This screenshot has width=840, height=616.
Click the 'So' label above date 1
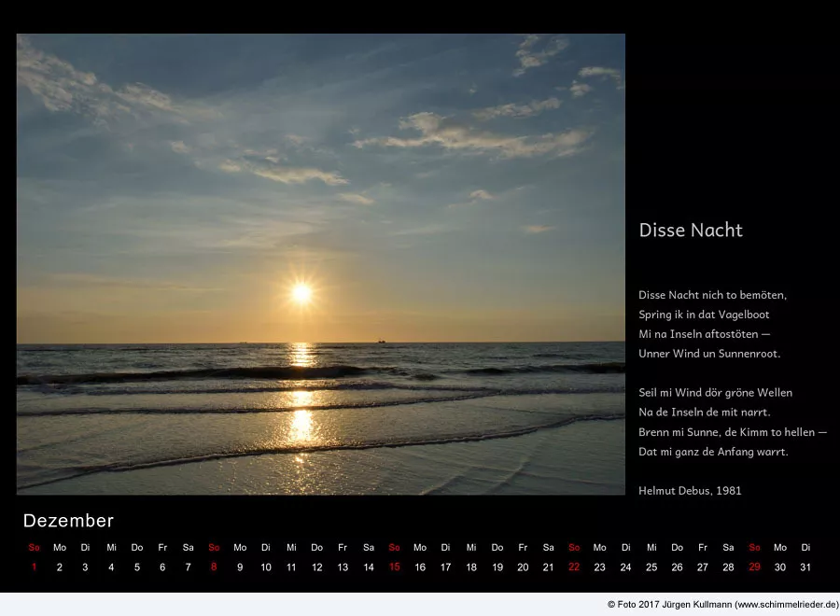(35, 548)
